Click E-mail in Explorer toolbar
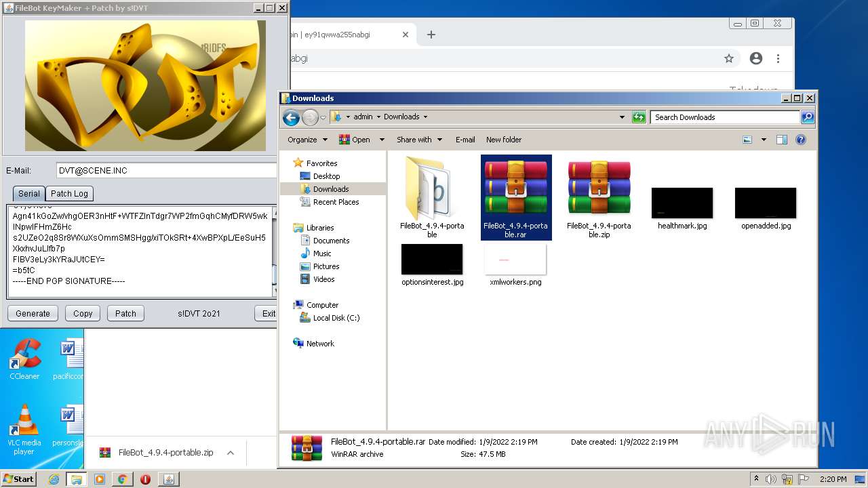Viewport: 868px width, 488px height. (465, 140)
